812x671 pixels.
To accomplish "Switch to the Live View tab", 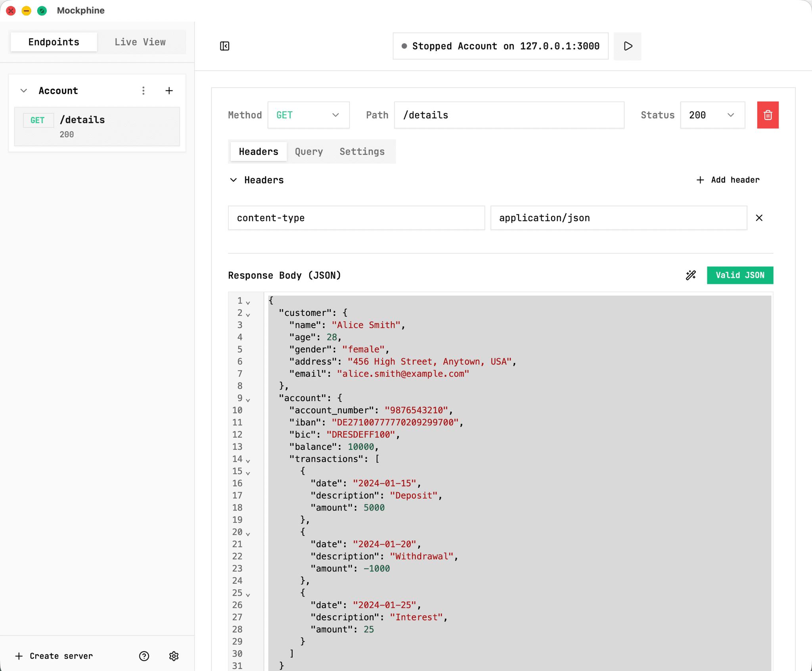I will click(140, 42).
